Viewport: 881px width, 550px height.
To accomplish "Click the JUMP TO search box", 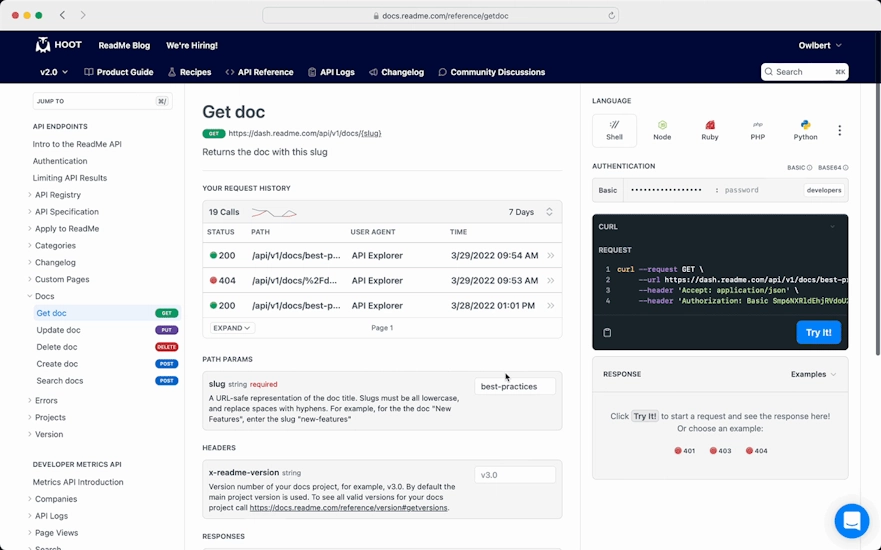I will (102, 101).
